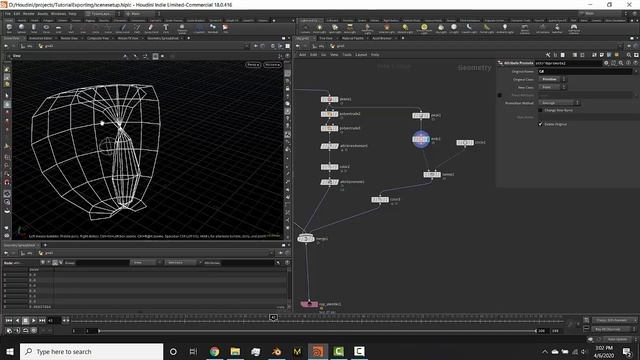Click the Spray Paint shelf tool
Screen dimensions: 640x360
151,29
